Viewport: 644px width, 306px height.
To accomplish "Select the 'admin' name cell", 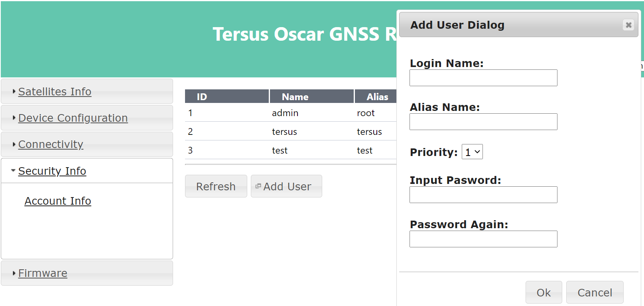I will [x=285, y=113].
